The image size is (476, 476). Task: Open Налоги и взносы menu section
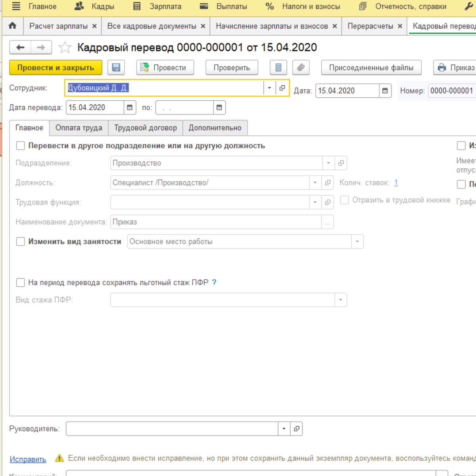coord(303,6)
